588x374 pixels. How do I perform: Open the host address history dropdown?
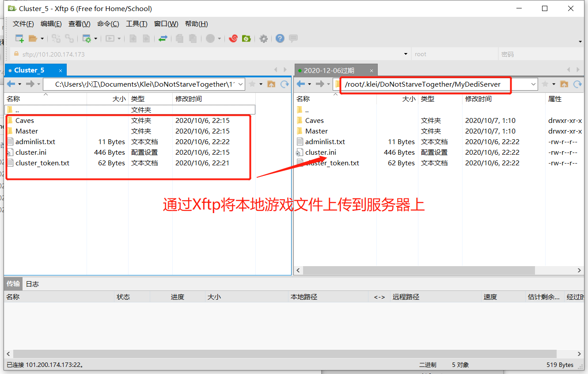pos(406,54)
